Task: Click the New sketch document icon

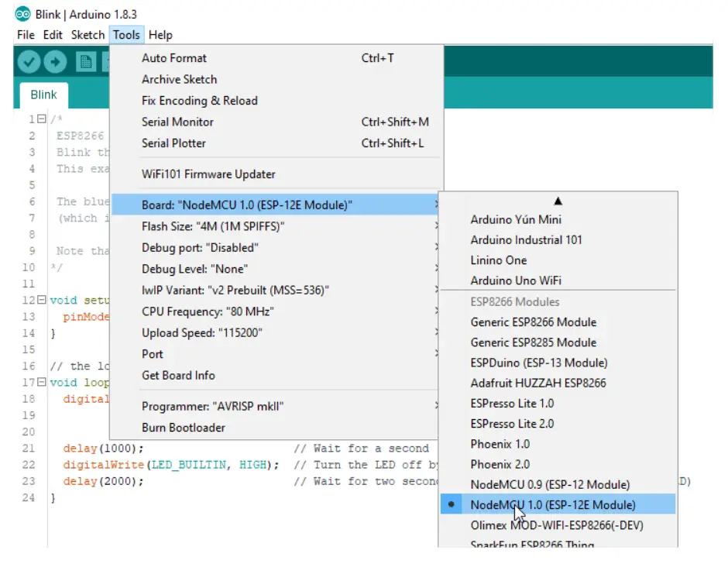Action: point(86,62)
